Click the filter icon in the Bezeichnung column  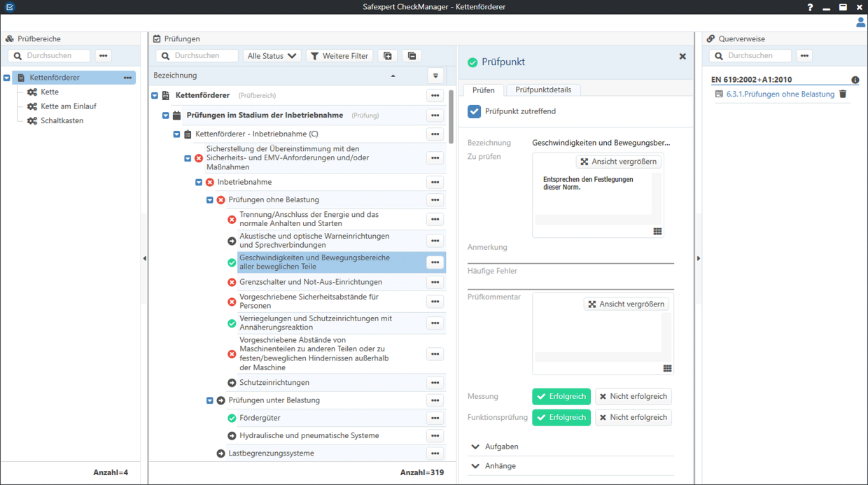click(x=435, y=75)
